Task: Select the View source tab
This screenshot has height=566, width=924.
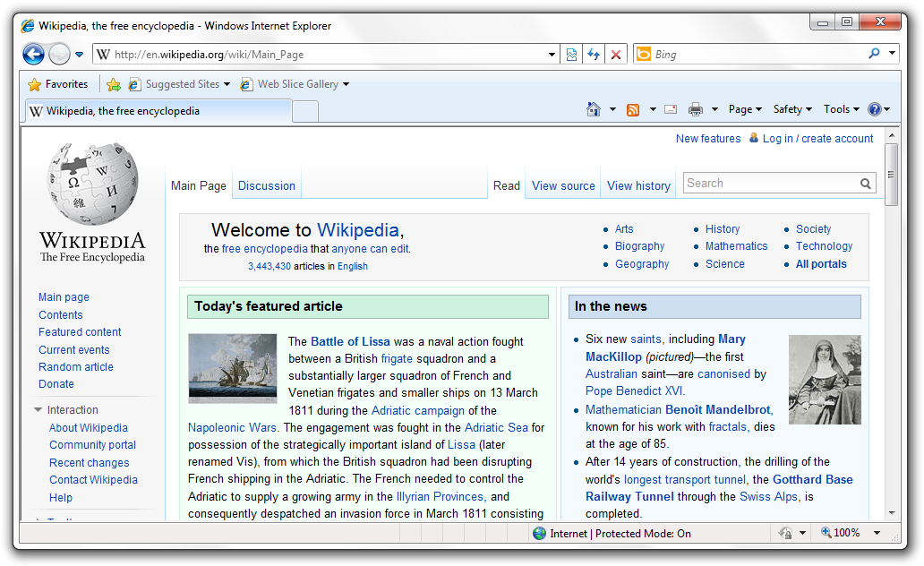Action: pyautogui.click(x=563, y=185)
